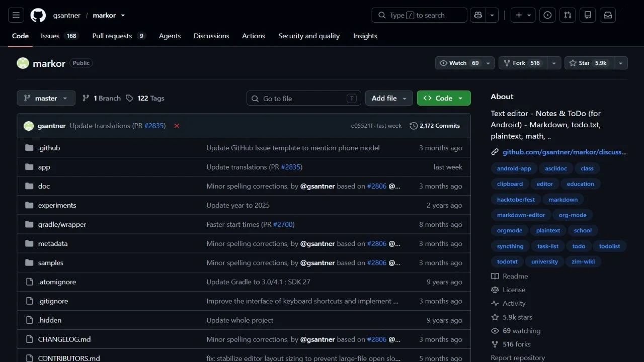Open the hacktoberfest topic tag
The image size is (644, 362).
(516, 200)
